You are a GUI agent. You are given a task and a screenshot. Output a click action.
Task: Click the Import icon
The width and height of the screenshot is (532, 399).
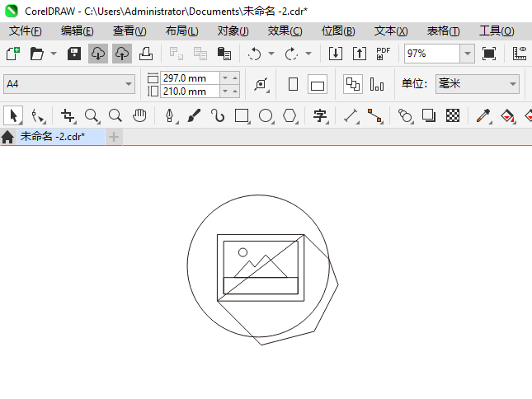click(x=336, y=54)
